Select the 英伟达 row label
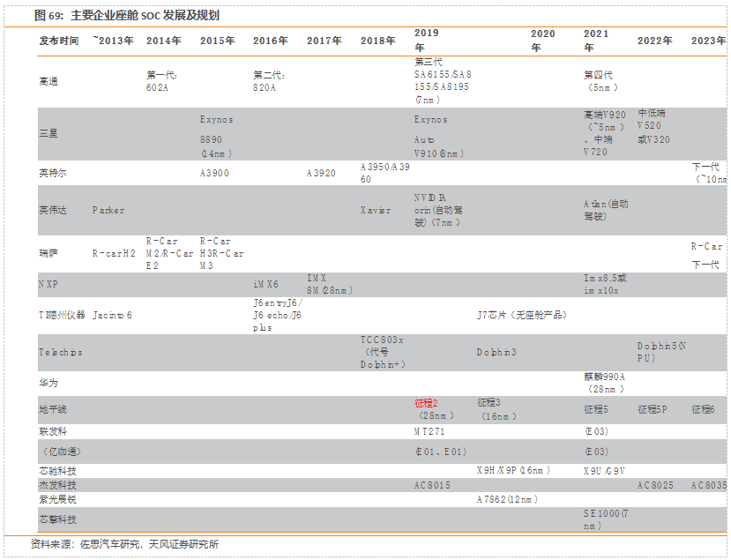This screenshot has height=560, width=731. (x=53, y=210)
